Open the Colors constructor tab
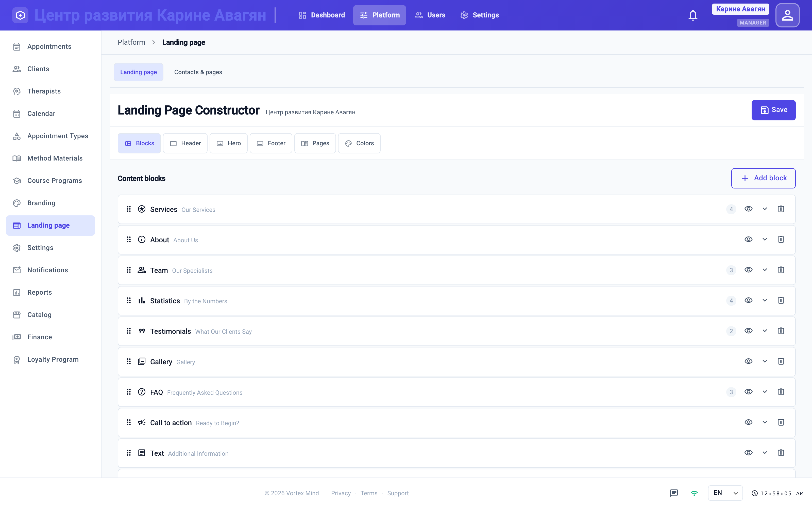The height and width of the screenshot is (508, 812). coord(359,144)
